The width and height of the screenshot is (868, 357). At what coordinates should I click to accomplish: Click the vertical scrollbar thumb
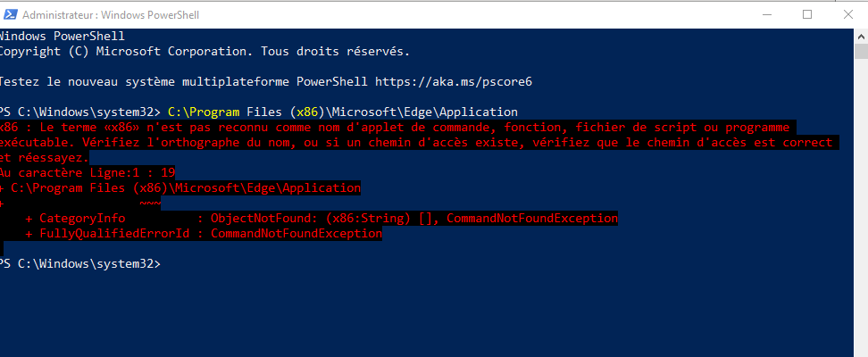(862, 51)
